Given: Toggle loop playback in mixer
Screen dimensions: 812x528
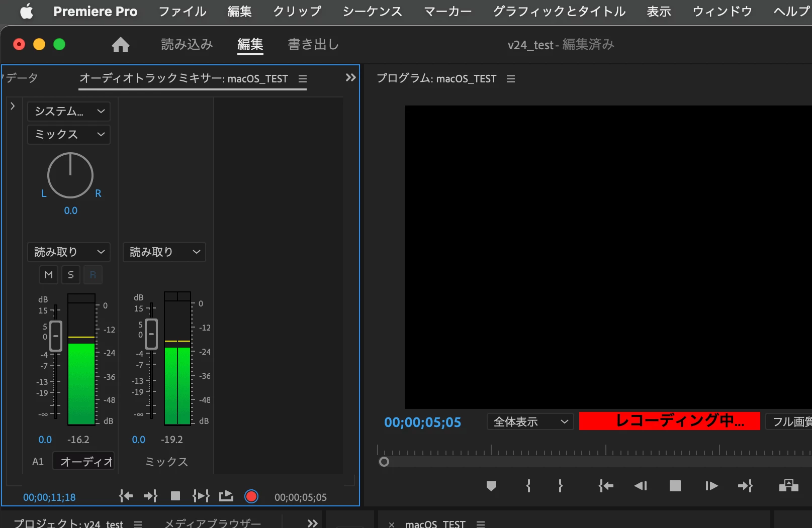Looking at the screenshot, I should (x=226, y=496).
